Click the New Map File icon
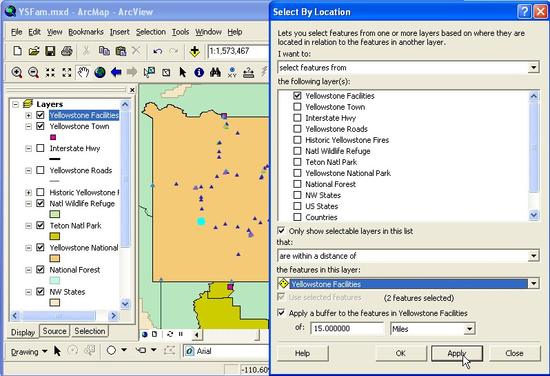Image resolution: width=550 pixels, height=376 pixels. pos(17,51)
